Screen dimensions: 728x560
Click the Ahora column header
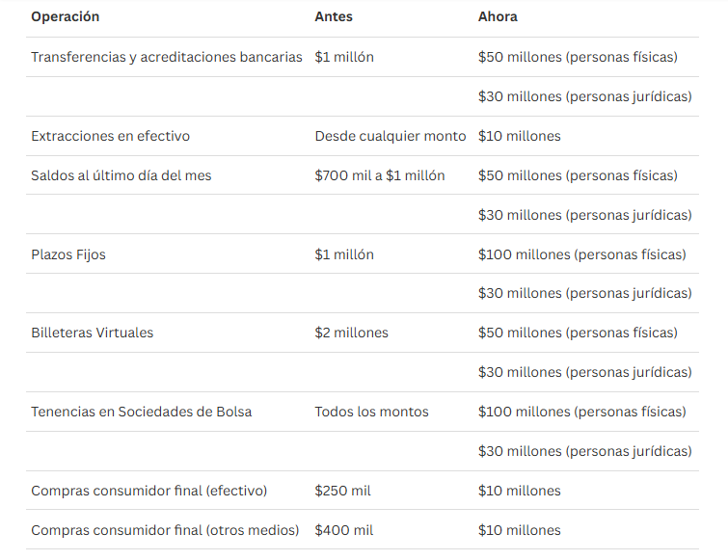[x=498, y=16]
